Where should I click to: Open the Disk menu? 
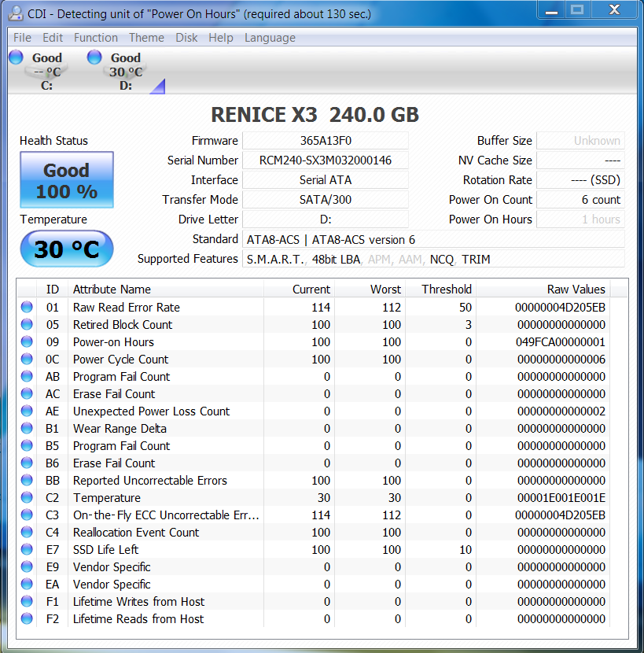[186, 38]
